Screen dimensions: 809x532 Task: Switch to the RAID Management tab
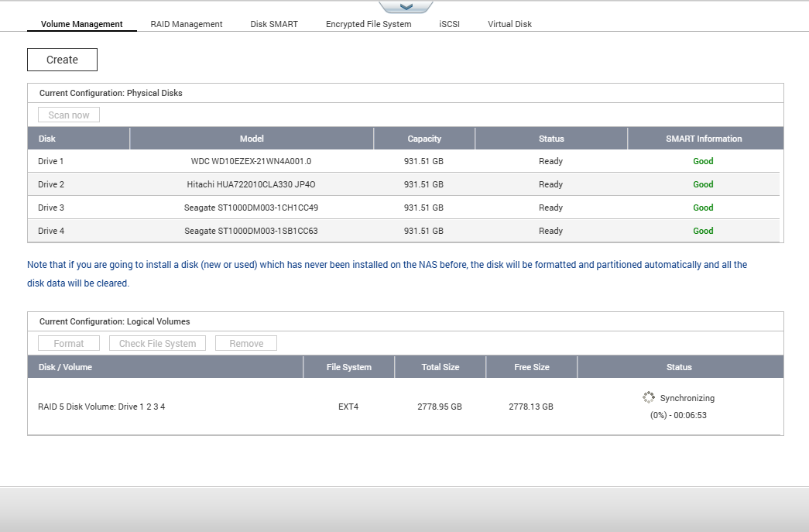coord(187,24)
